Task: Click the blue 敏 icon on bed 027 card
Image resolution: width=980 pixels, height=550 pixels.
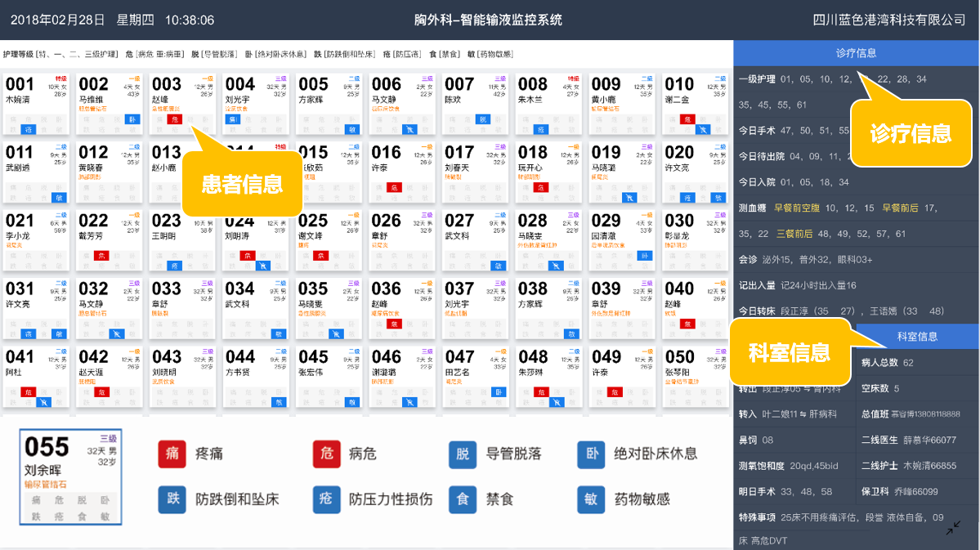Action: [498, 266]
